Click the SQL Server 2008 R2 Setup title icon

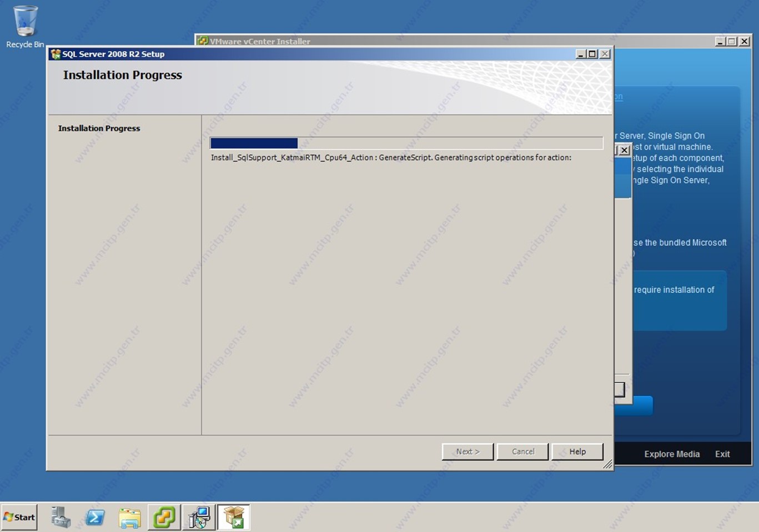[56, 54]
